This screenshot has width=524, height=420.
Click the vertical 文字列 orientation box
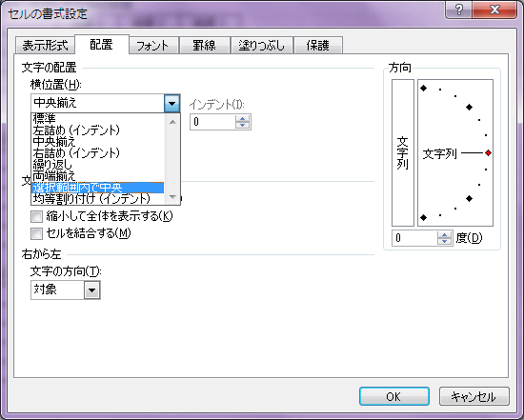click(x=403, y=152)
